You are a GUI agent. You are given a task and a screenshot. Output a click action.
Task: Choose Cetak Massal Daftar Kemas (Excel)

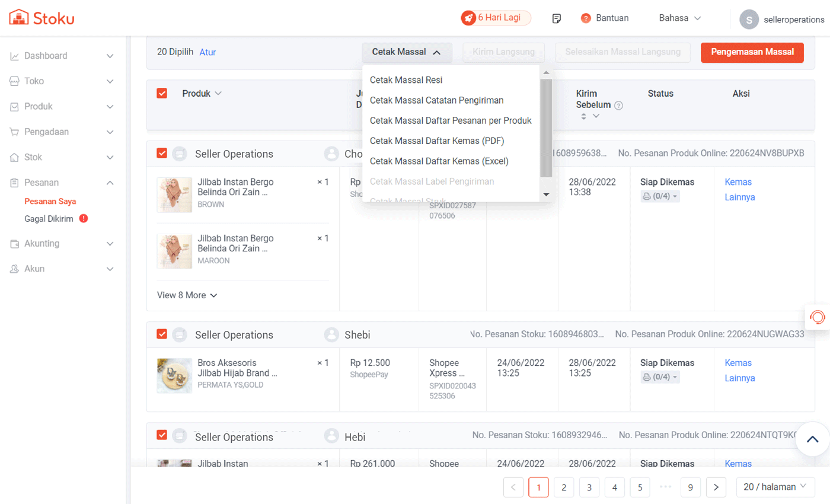439,161
